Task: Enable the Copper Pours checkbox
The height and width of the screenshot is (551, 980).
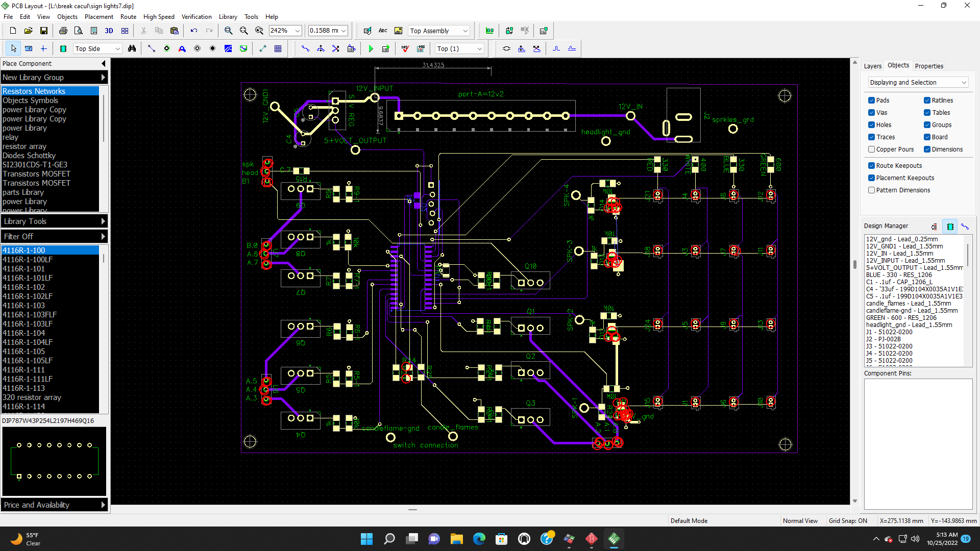Action: [x=872, y=149]
